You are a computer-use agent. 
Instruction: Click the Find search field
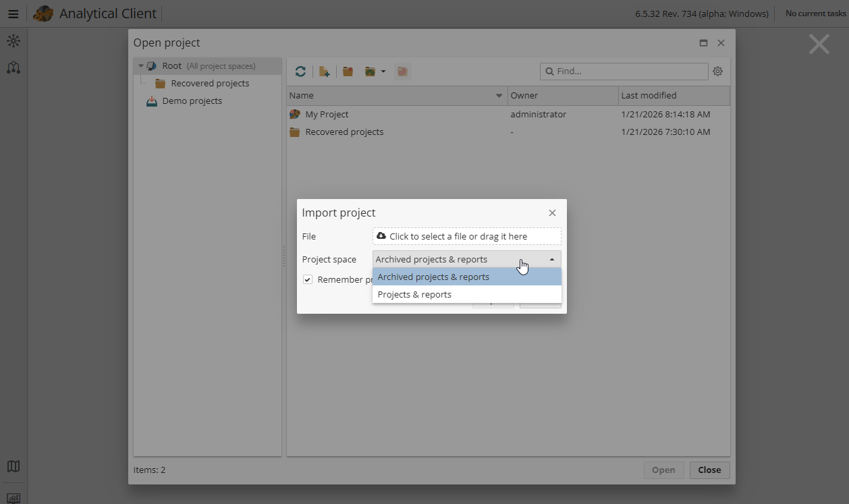(x=624, y=71)
